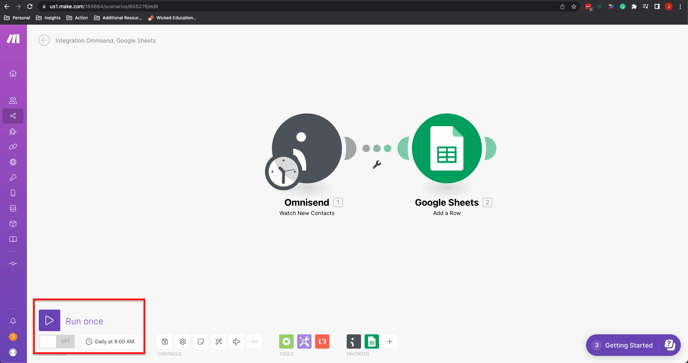This screenshot has width=688, height=363.
Task: Open the purple Tools module icon
Action: click(304, 341)
